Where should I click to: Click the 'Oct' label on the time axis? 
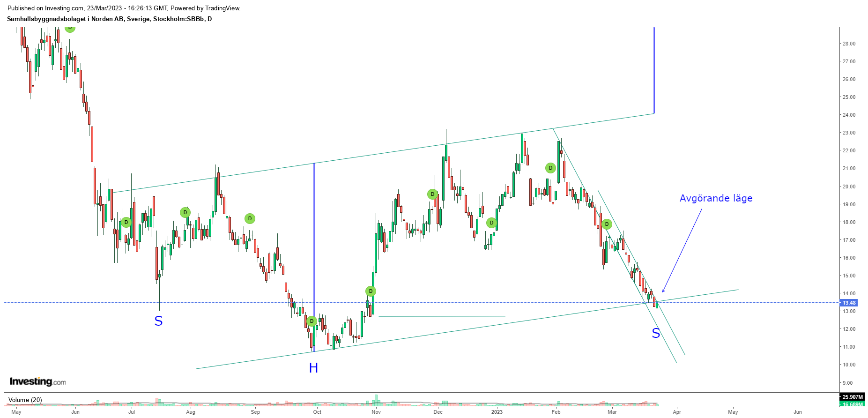point(317,412)
